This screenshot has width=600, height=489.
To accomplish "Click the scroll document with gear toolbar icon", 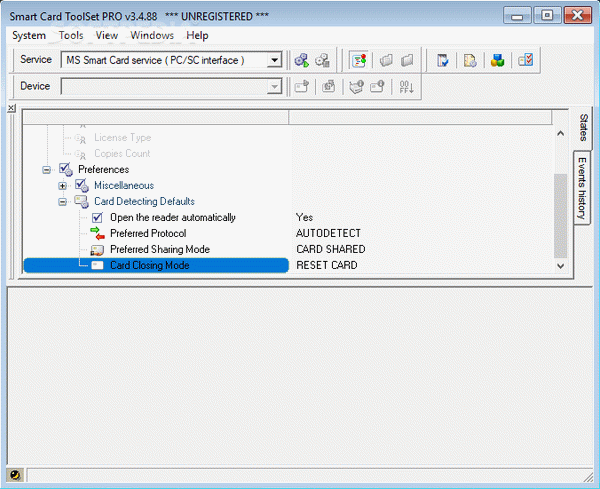I will tap(470, 60).
